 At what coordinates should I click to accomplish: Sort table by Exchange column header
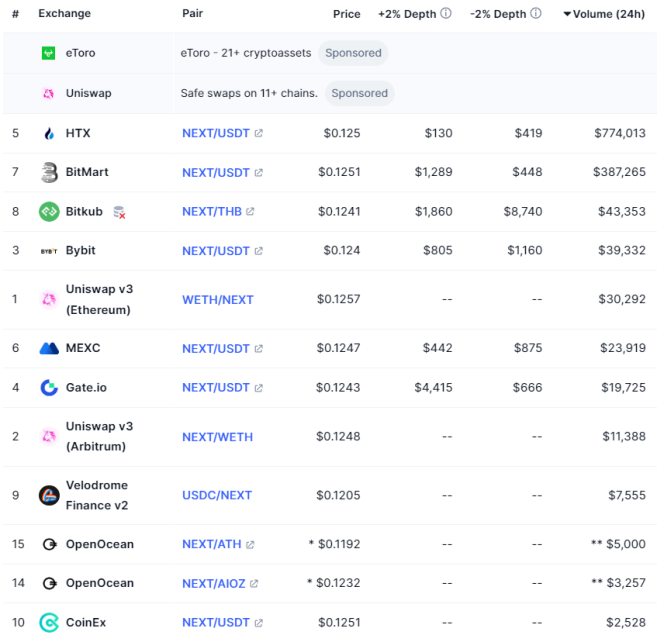[x=65, y=13]
